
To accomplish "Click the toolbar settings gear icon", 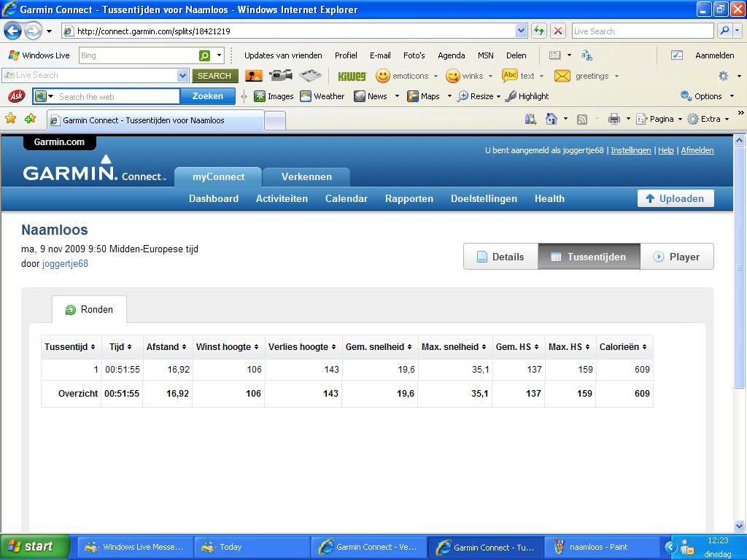I will tap(723, 76).
